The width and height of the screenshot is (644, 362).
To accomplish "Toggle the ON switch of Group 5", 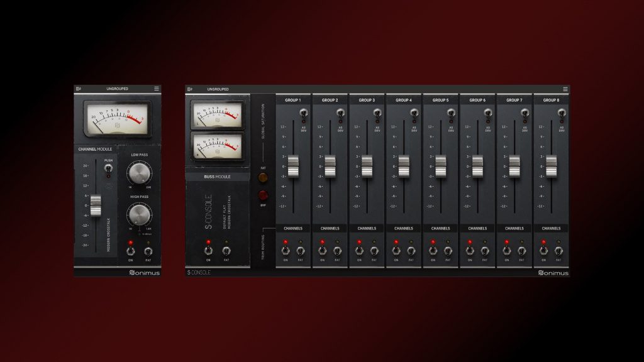I will 433,250.
